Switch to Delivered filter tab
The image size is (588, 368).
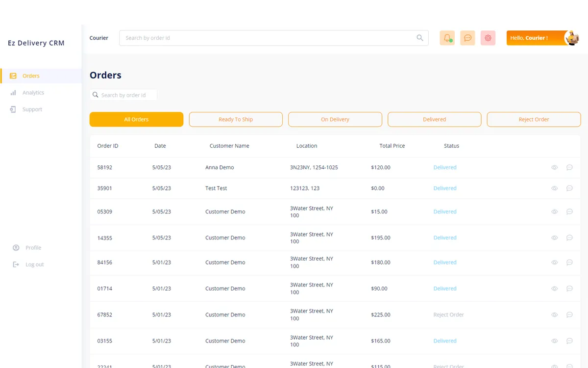tap(435, 119)
